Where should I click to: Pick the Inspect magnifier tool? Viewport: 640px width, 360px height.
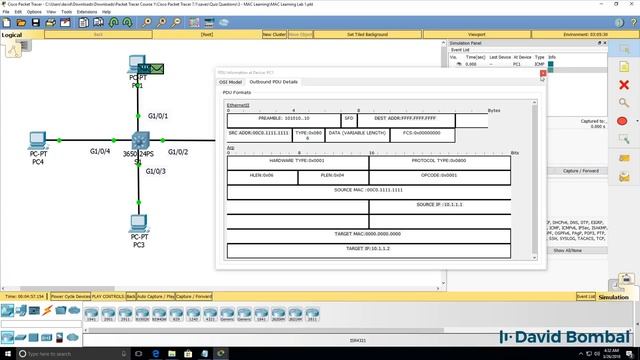pyautogui.click(x=624, y=102)
